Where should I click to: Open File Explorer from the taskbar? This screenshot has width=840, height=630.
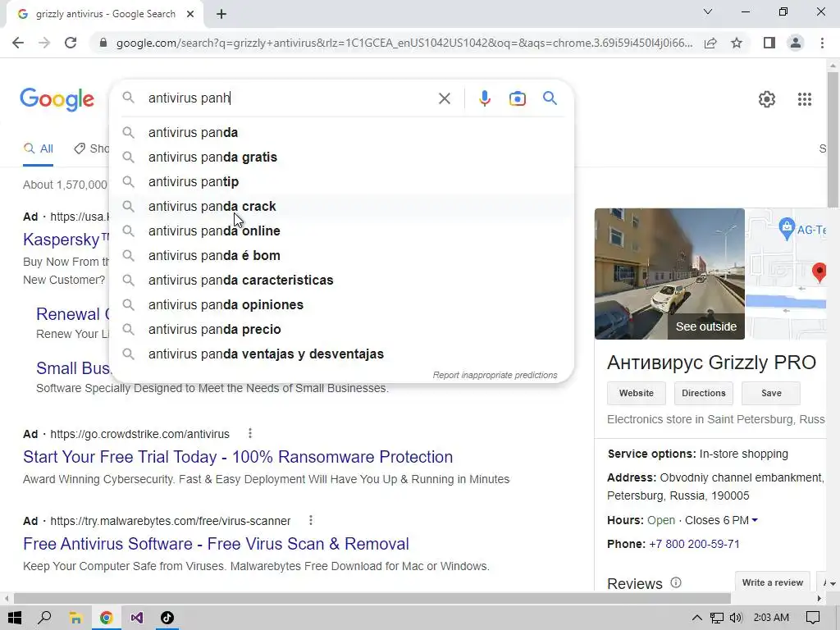[75, 618]
